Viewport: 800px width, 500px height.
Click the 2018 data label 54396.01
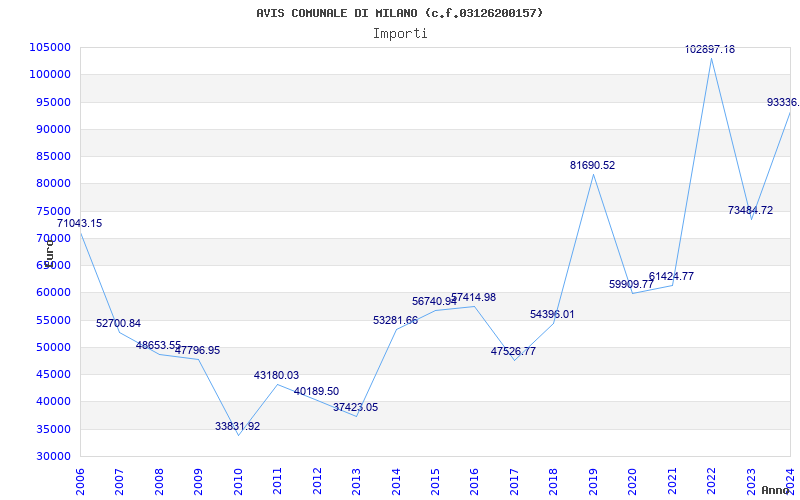click(552, 314)
